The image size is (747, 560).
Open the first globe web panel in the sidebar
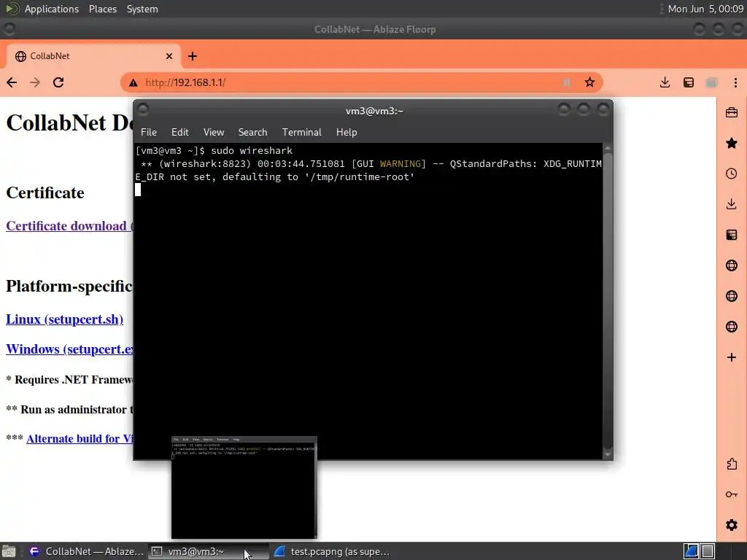[732, 265]
